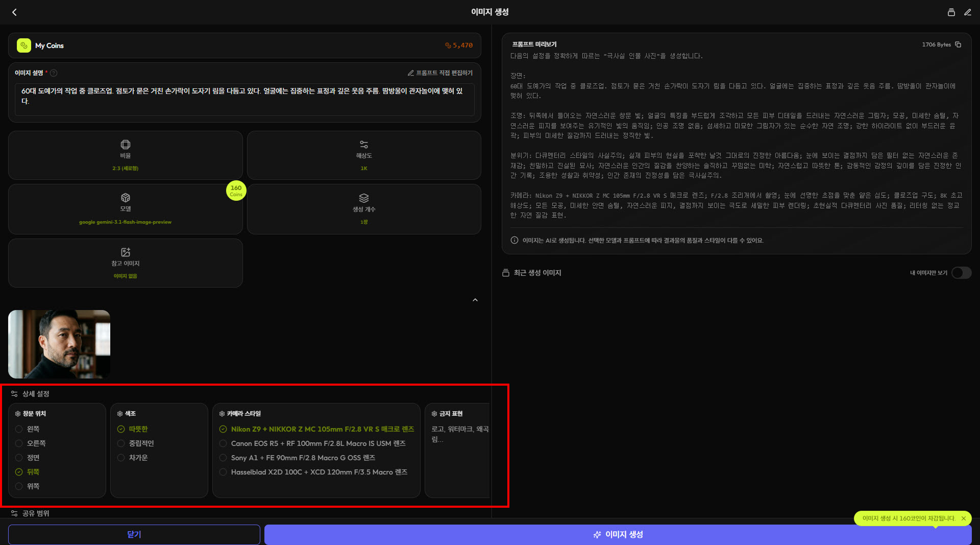This screenshot has width=980, height=545.
Task: Click 프롬프트 직접 편집하기 link
Action: [440, 73]
